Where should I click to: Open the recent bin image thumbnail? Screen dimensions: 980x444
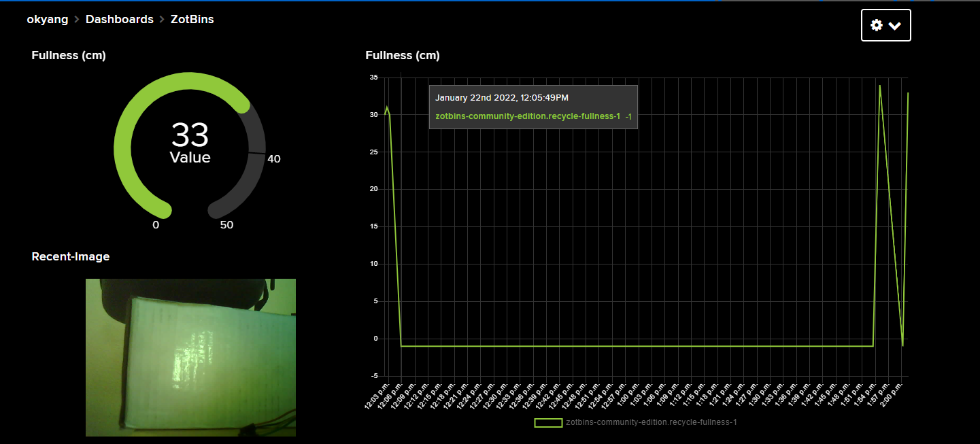[190, 357]
